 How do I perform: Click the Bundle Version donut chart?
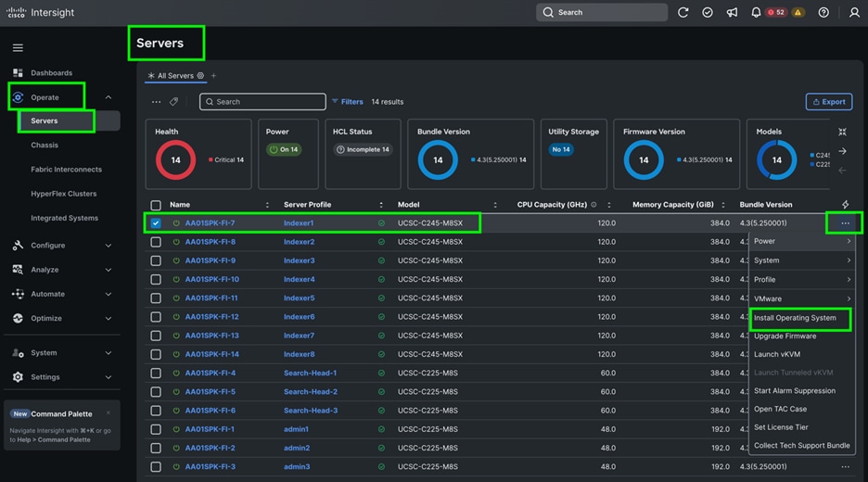[438, 160]
